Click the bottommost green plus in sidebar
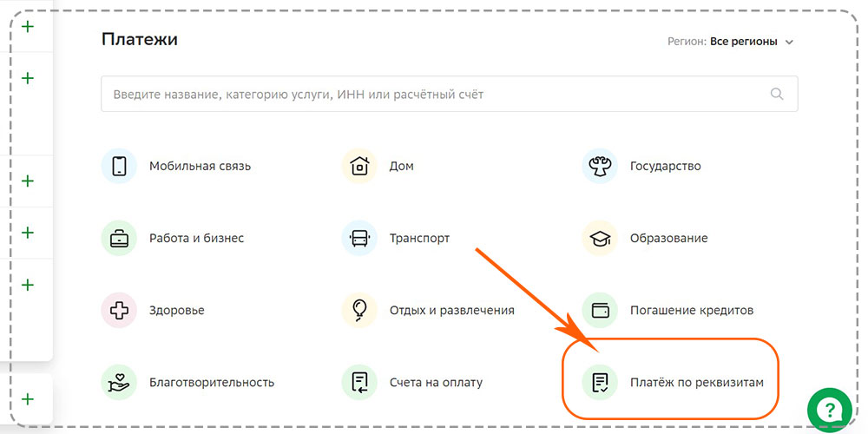The height and width of the screenshot is (434, 868). (27, 399)
